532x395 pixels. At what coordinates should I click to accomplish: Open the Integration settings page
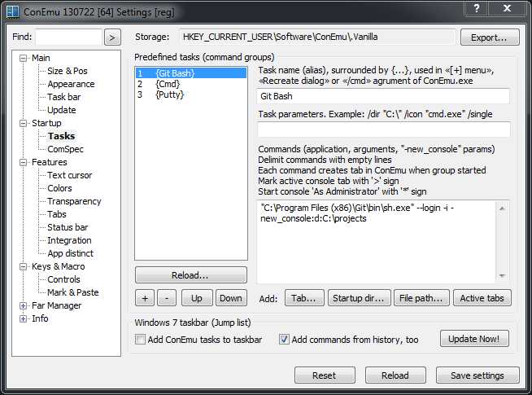[69, 240]
